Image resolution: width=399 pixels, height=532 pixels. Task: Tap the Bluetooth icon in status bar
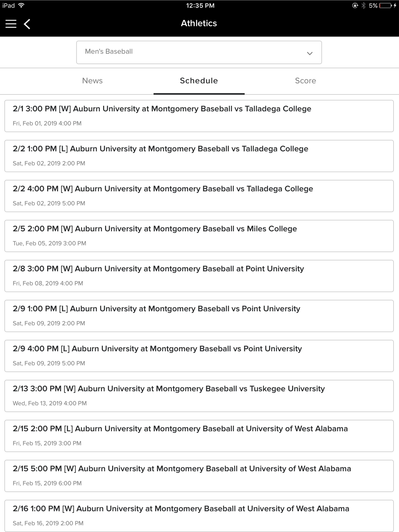pyautogui.click(x=363, y=5)
